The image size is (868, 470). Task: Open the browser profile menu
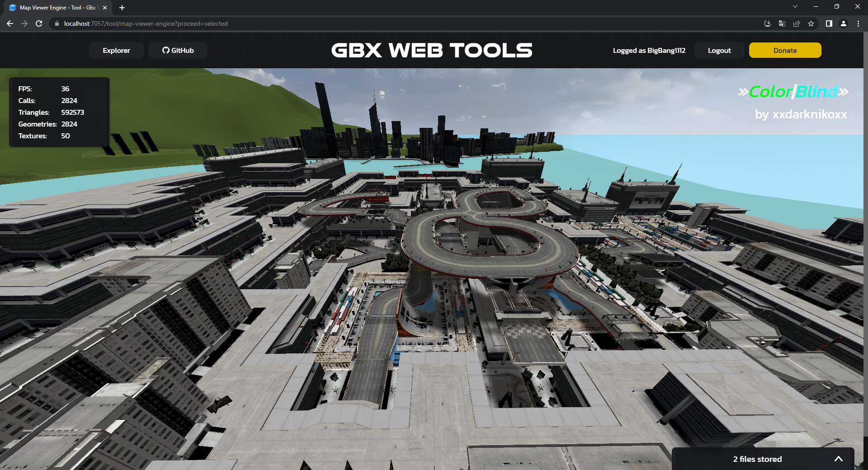click(x=843, y=23)
